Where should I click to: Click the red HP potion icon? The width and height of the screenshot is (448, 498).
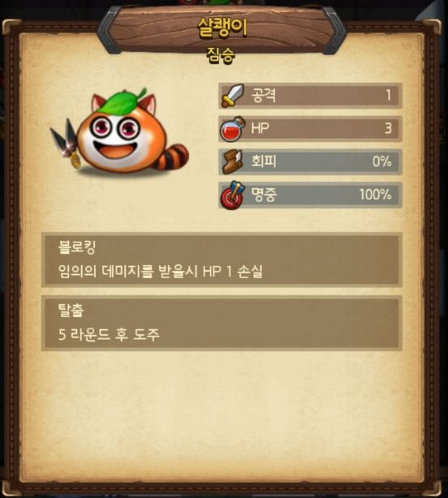233,129
